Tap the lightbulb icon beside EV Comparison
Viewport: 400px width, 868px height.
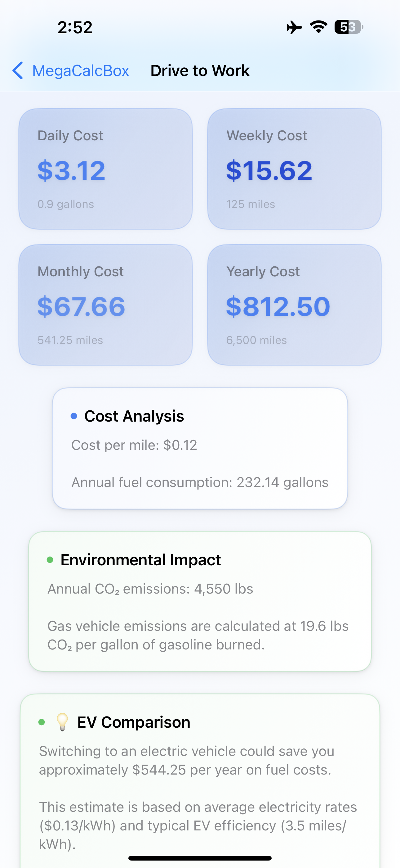click(x=62, y=722)
